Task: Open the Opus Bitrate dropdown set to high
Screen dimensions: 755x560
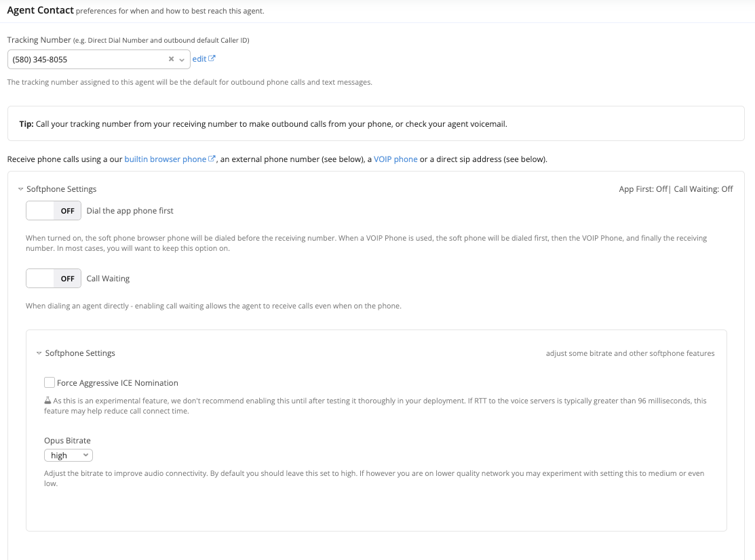Action: click(69, 456)
